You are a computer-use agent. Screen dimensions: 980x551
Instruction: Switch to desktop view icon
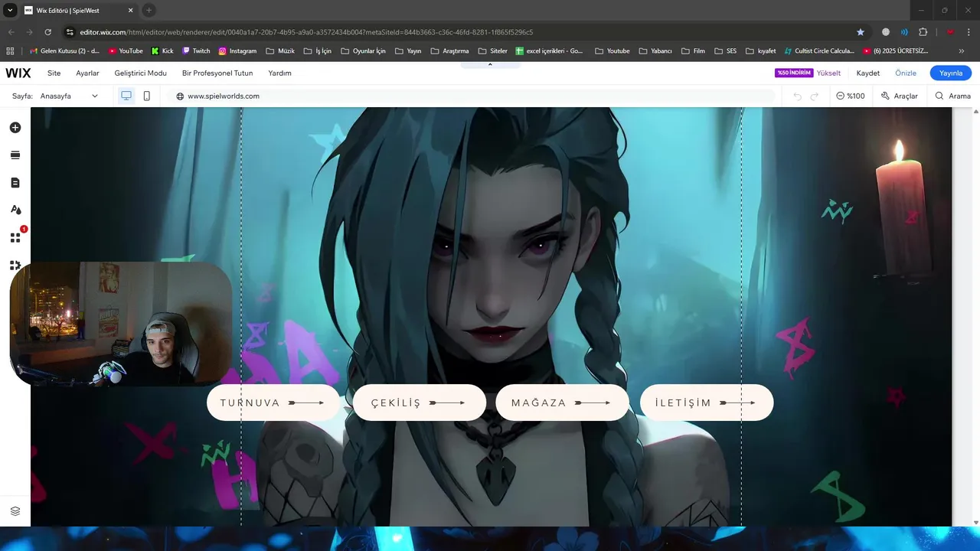[126, 96]
